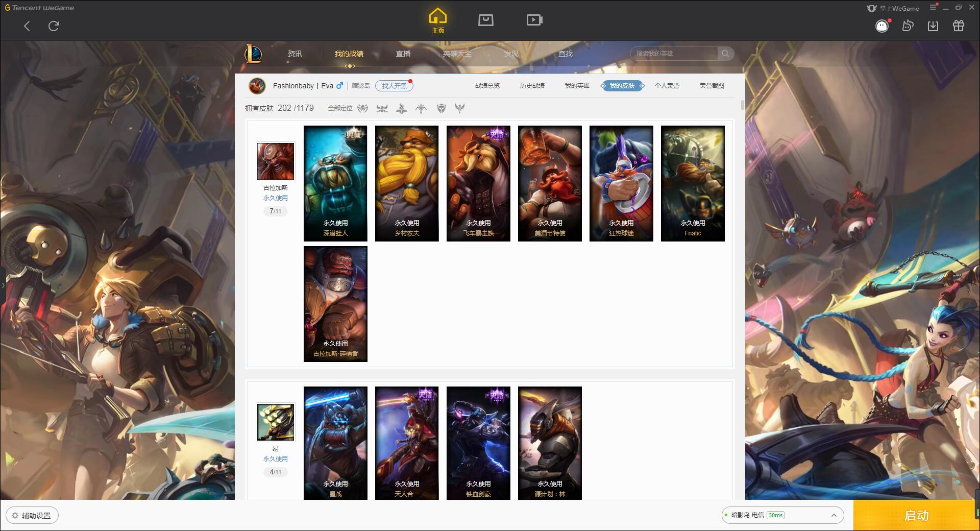Open the Fnatic skin card
The width and height of the screenshot is (980, 531).
[x=693, y=183]
